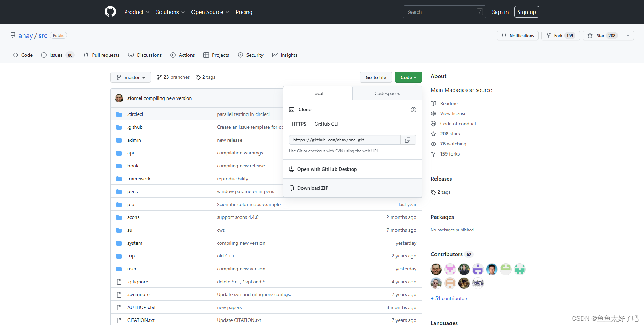Copy the HTTPS clone URL
Viewport: 644px width, 325px height.
click(x=408, y=140)
